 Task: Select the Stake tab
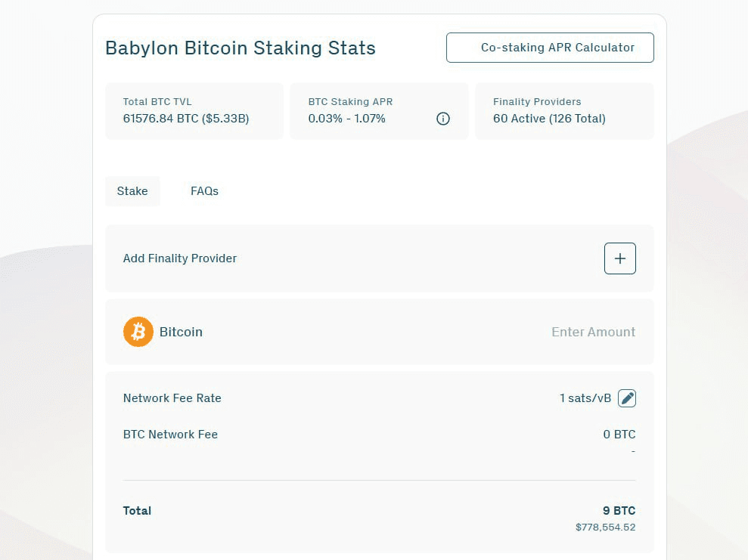[132, 191]
